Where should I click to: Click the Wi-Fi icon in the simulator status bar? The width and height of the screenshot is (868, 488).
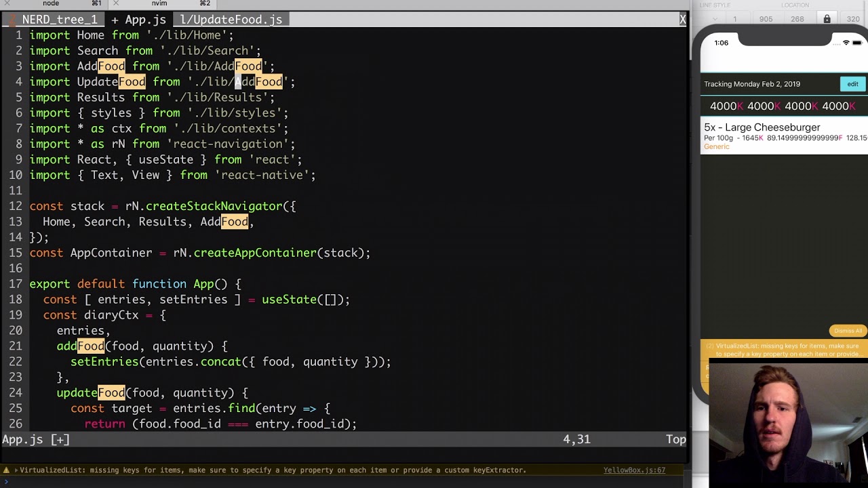(846, 43)
